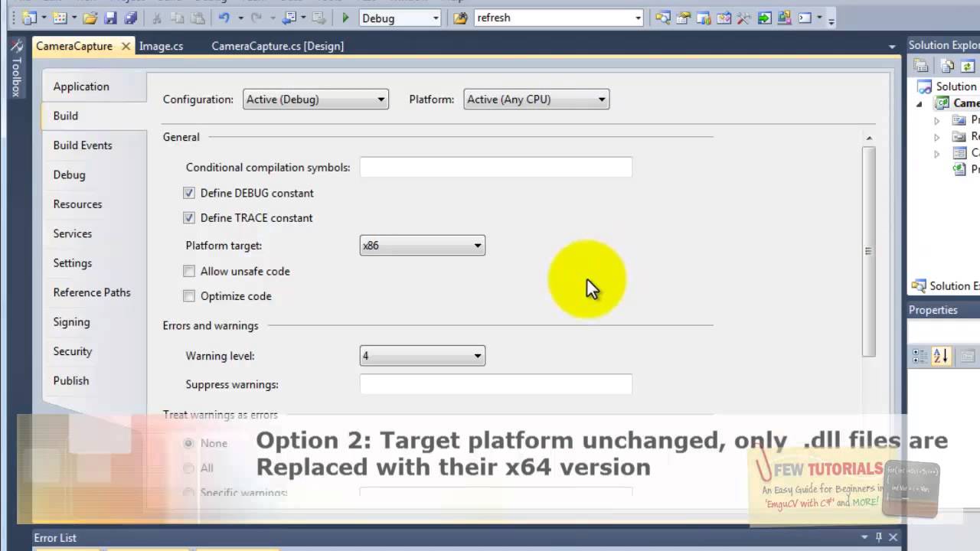Open the Extension Manager toolbar icon
Viewport: 980px width, 551px height.
(x=784, y=18)
